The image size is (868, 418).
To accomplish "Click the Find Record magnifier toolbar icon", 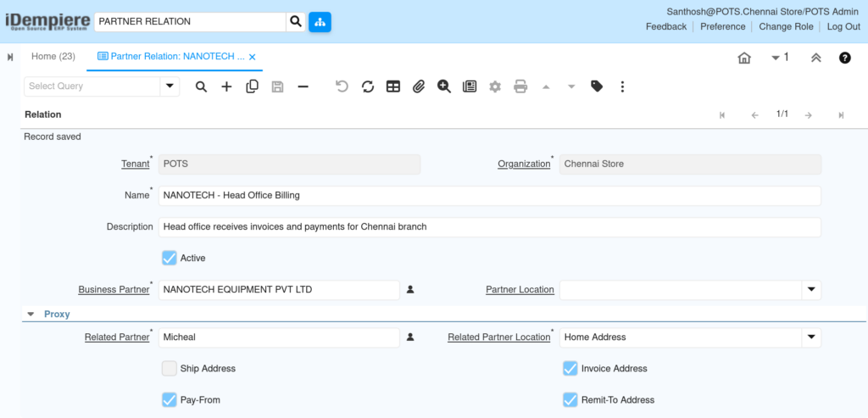I will [x=201, y=86].
